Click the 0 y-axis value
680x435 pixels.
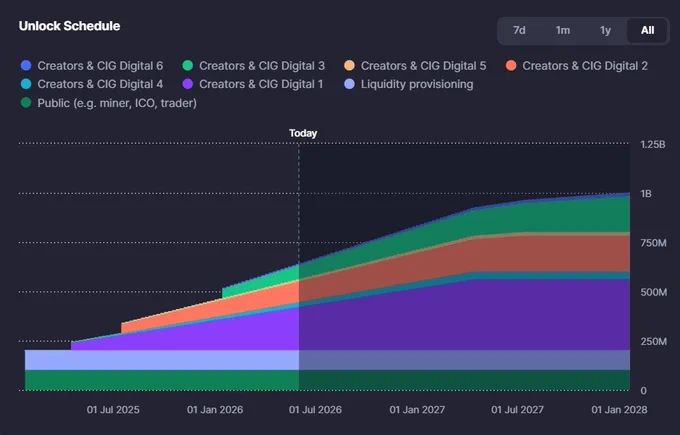(644, 391)
